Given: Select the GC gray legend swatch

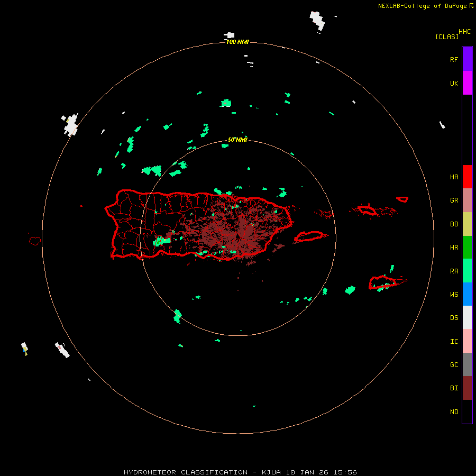Looking at the screenshot, I should point(467,364).
